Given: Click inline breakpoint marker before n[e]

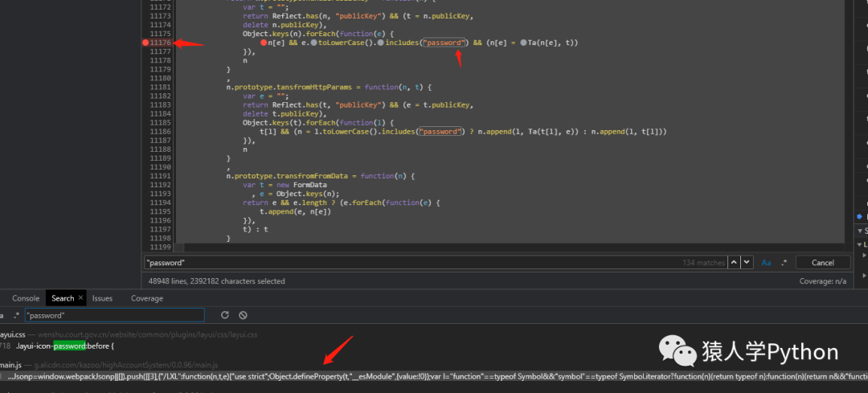Looking at the screenshot, I should point(264,43).
